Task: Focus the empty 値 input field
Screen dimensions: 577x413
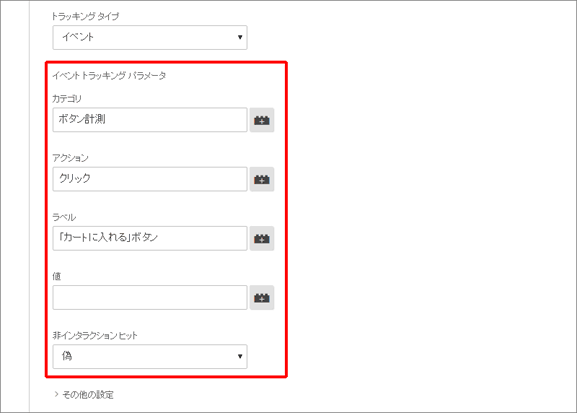Action: point(150,297)
